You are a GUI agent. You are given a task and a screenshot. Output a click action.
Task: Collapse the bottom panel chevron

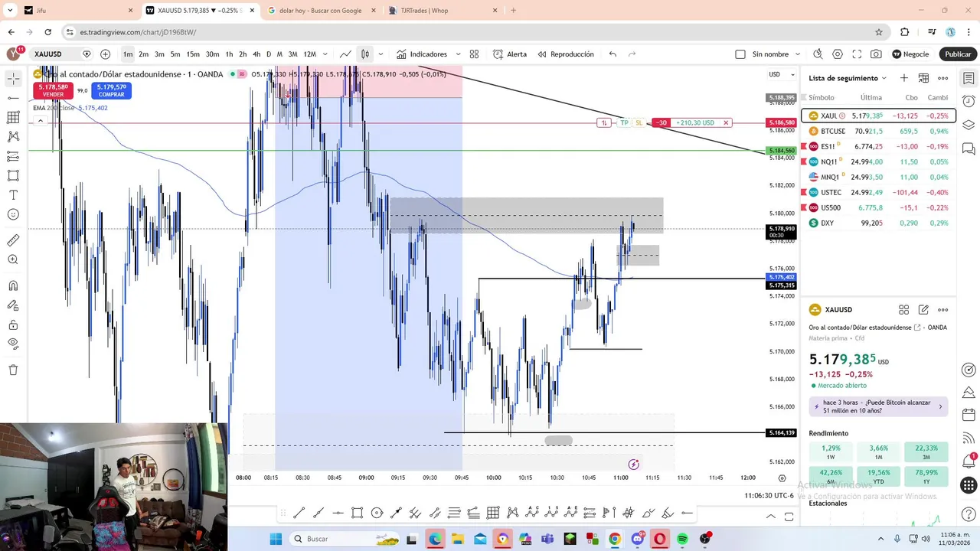[x=771, y=517]
